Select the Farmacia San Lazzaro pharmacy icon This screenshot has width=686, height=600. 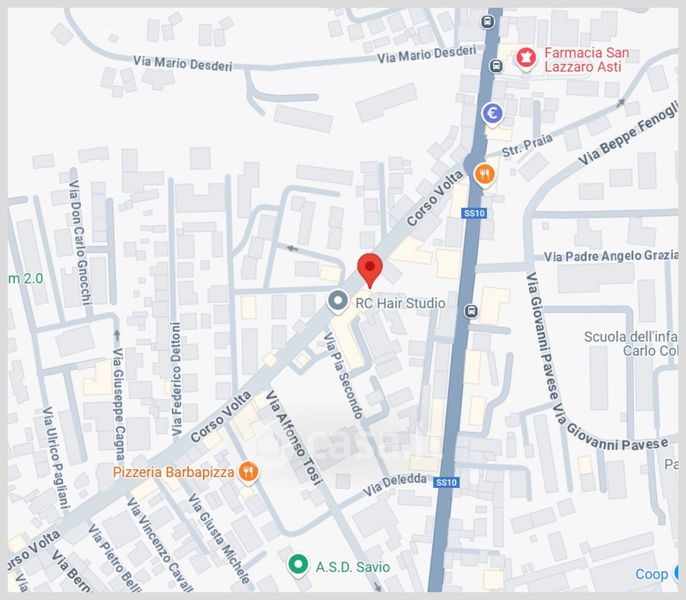[x=526, y=58]
